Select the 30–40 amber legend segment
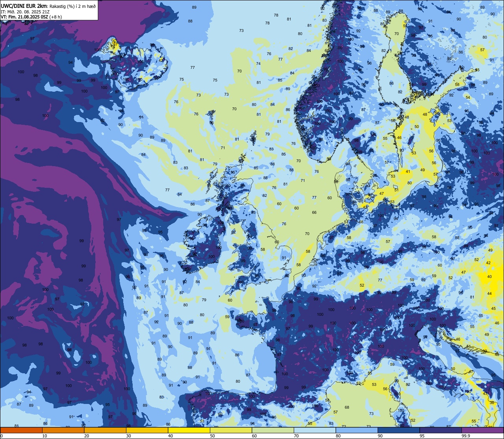Screen dimensions: 504x439 point(147,430)
